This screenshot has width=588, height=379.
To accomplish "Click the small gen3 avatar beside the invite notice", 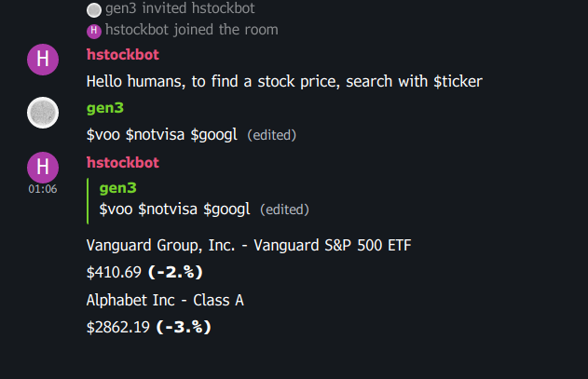I will 93,9.
